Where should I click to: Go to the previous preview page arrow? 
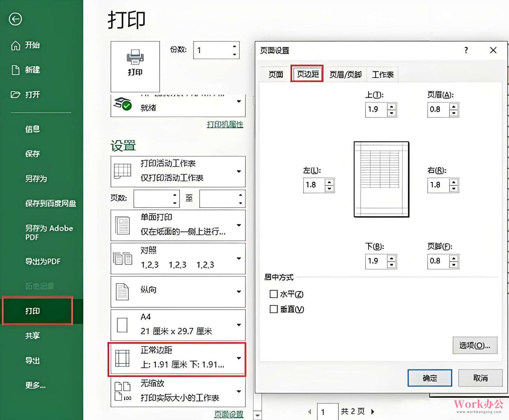pyautogui.click(x=310, y=412)
